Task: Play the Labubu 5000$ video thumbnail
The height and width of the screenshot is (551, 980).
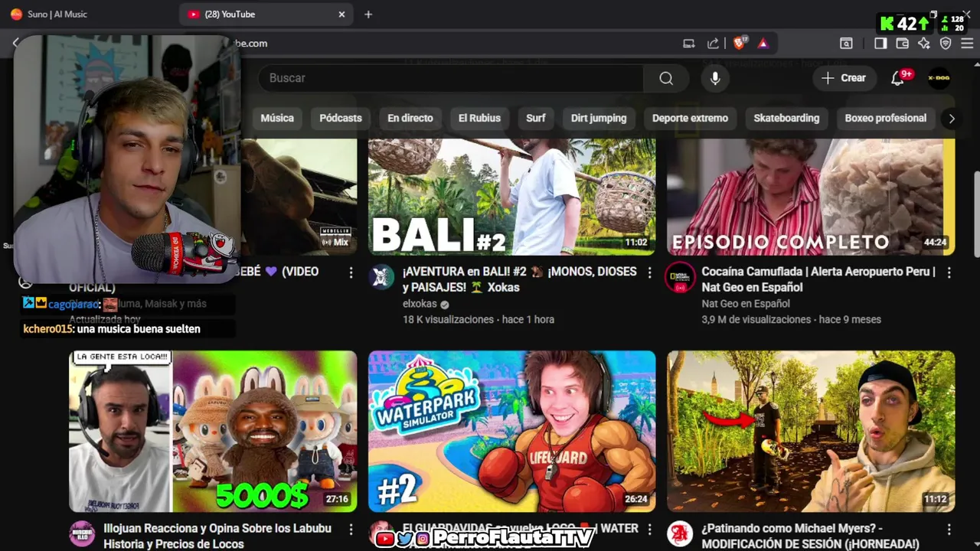Action: coord(213,431)
